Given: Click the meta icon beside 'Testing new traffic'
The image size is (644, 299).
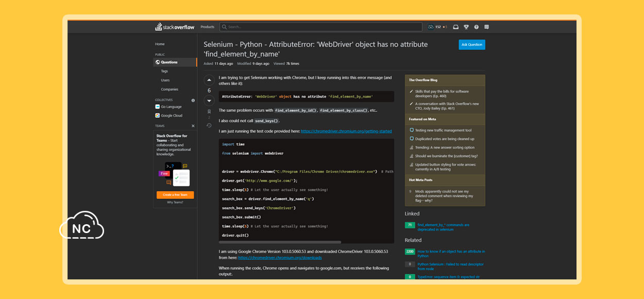Looking at the screenshot, I should coord(411,130).
